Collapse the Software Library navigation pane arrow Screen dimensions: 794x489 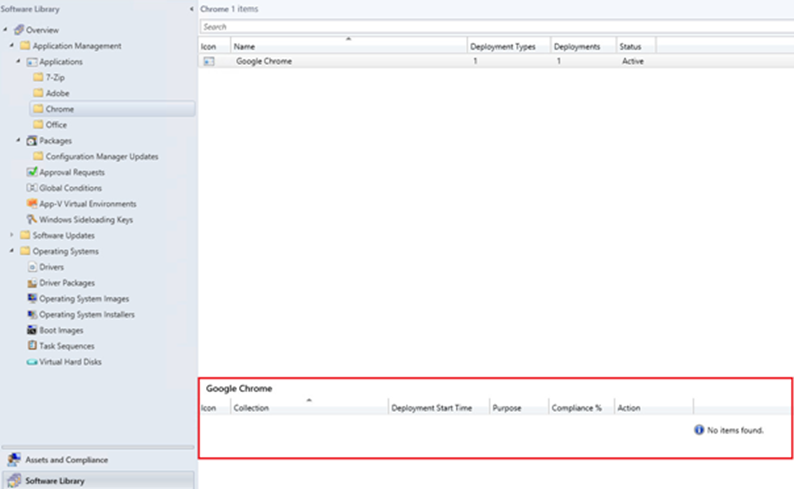click(x=191, y=9)
